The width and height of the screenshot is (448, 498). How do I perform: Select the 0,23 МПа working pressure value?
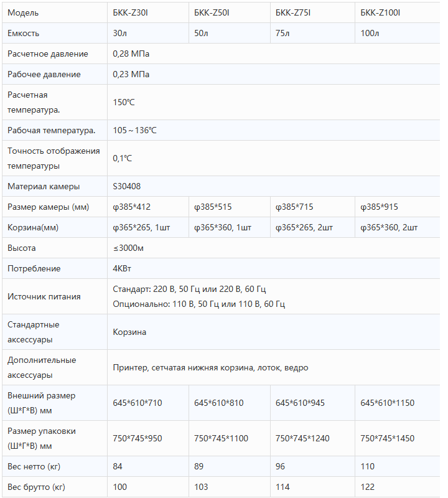131,74
